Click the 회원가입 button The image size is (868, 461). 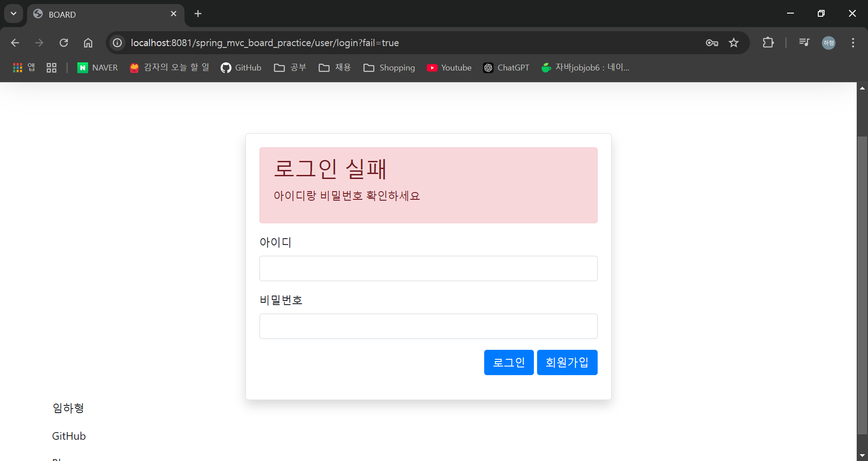[567, 362]
